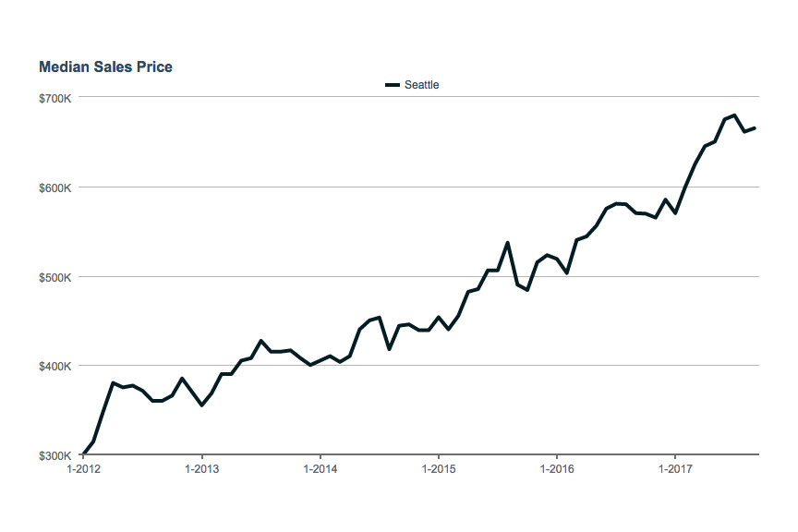The image size is (798, 532).
Task: Click the line's dip just before 1-2014
Action: (310, 365)
